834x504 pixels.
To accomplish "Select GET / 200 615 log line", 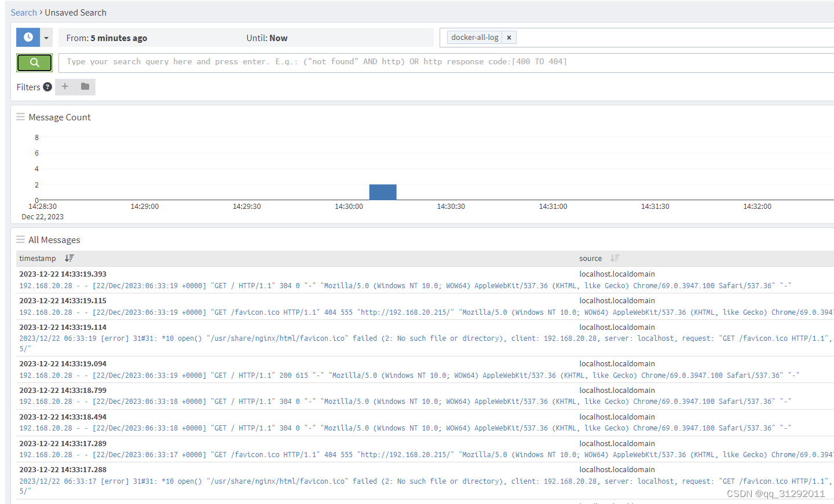I will tap(409, 376).
